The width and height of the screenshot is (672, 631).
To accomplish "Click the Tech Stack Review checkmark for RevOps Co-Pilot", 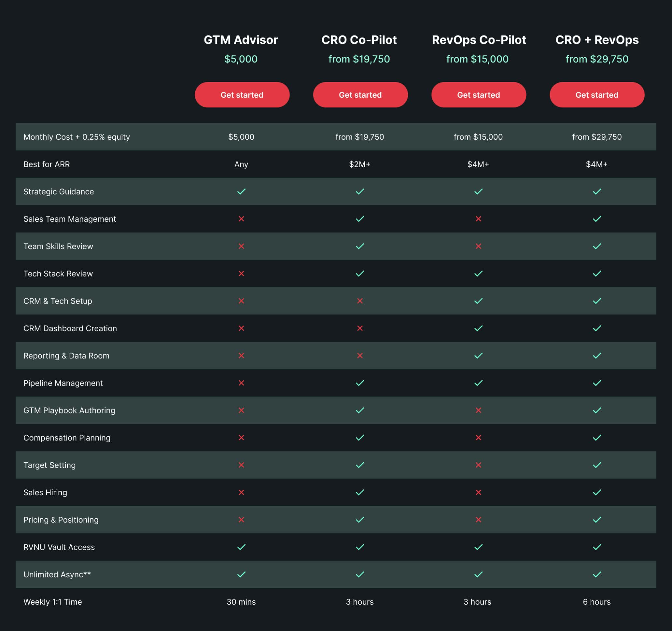I will (x=478, y=274).
